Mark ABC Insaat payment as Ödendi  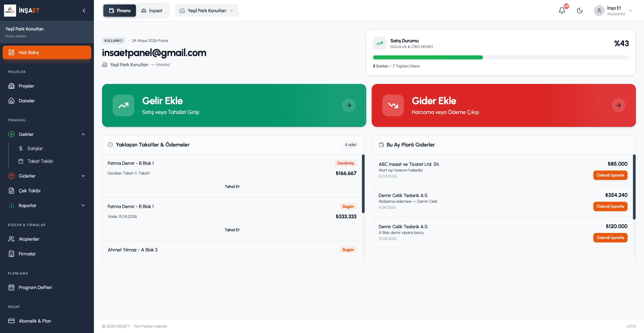[x=610, y=175]
